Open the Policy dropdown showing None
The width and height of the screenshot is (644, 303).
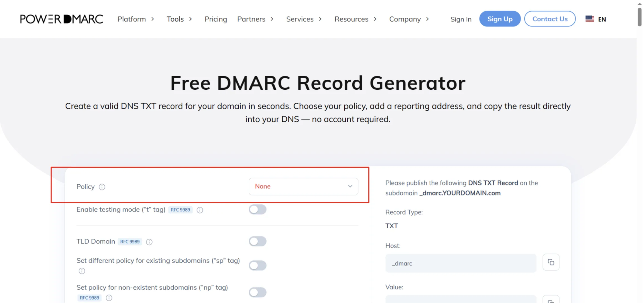[x=303, y=186]
